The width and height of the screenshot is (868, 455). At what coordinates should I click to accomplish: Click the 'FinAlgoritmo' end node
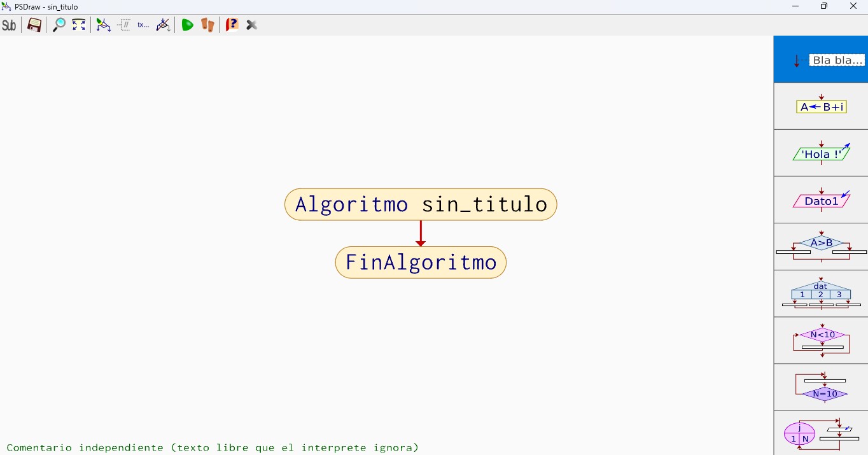(x=421, y=262)
